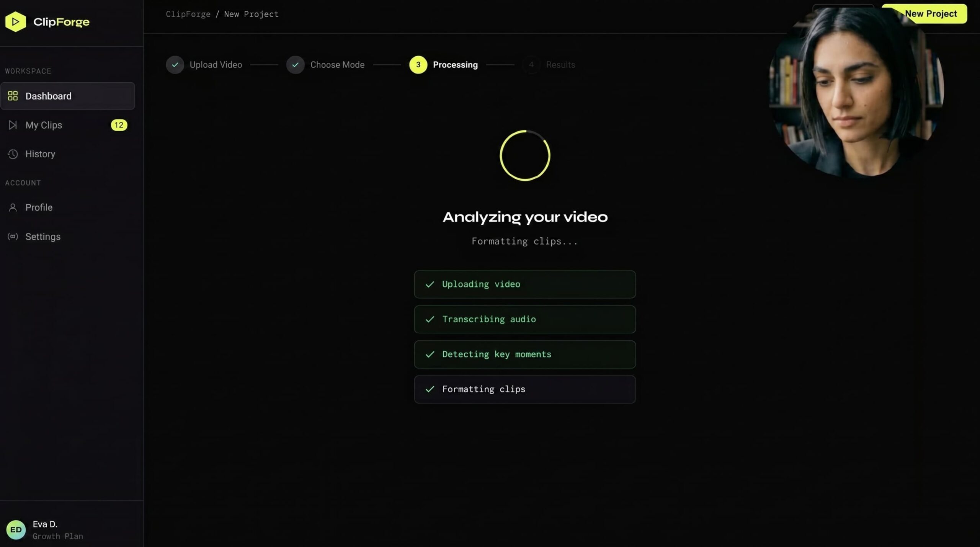Open the Eva D. account name

(45, 524)
